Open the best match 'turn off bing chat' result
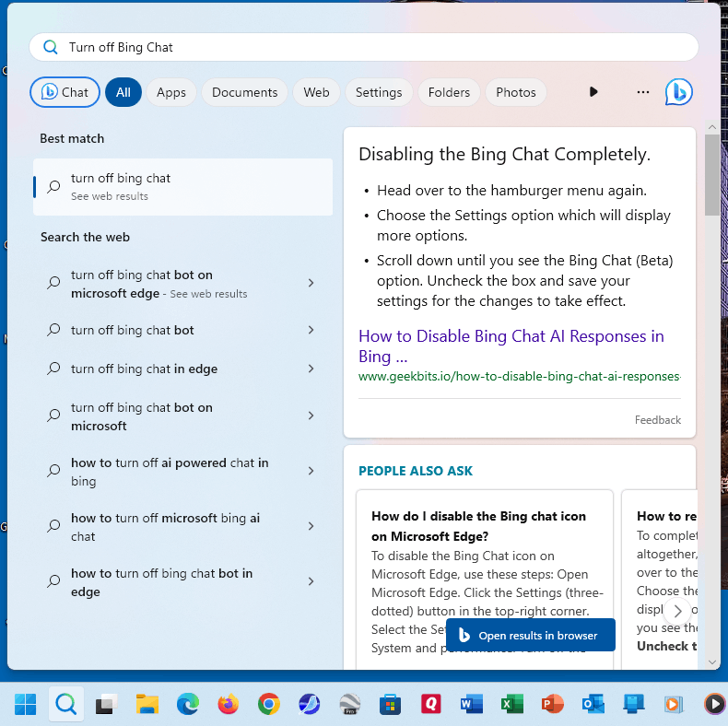The height and width of the screenshot is (726, 728). click(x=183, y=187)
